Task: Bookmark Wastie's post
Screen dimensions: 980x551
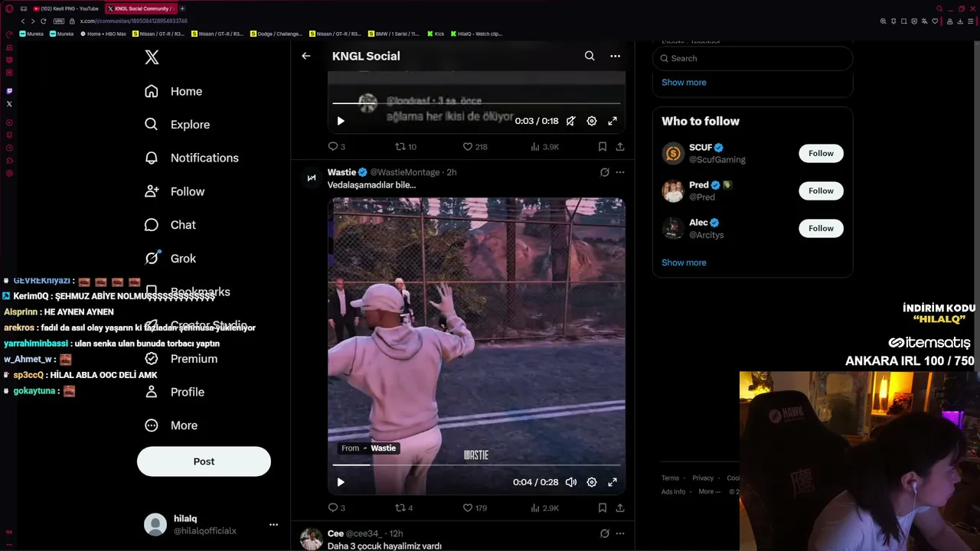Action: click(603, 507)
